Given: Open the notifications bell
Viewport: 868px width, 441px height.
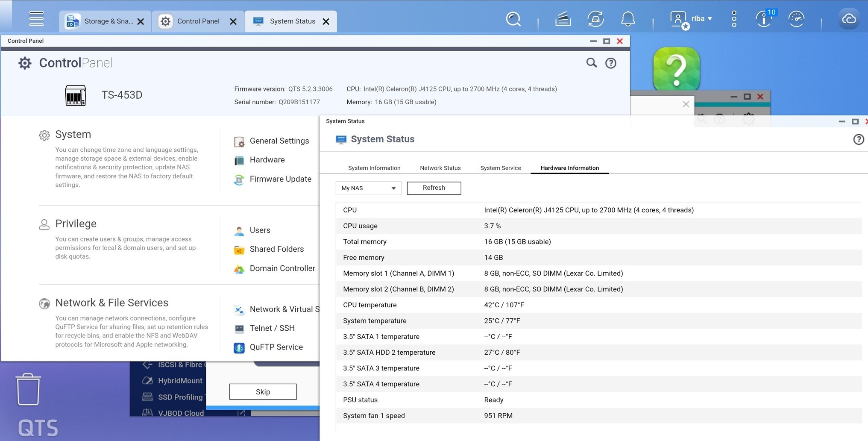Looking at the screenshot, I should (628, 19).
